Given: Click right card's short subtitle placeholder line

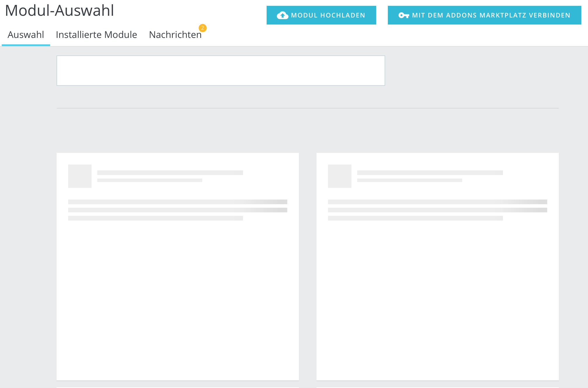Looking at the screenshot, I should pos(409,180).
